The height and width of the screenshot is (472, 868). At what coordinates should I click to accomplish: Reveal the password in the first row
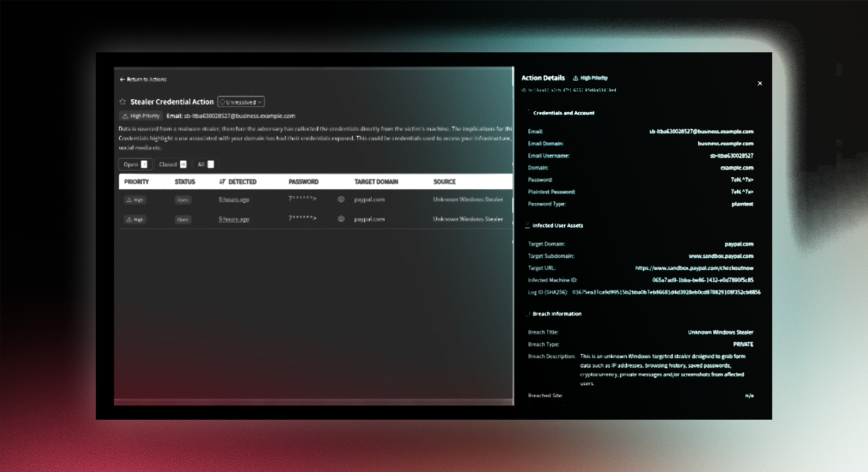point(341,199)
